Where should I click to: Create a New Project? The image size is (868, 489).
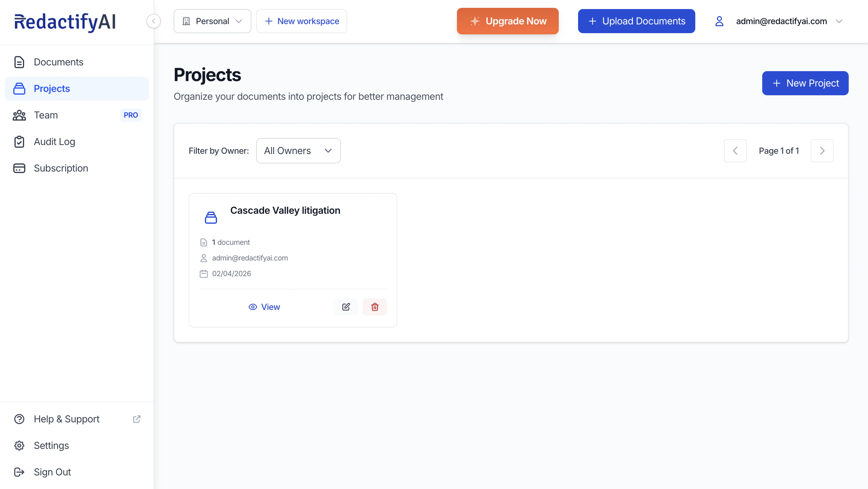(805, 83)
